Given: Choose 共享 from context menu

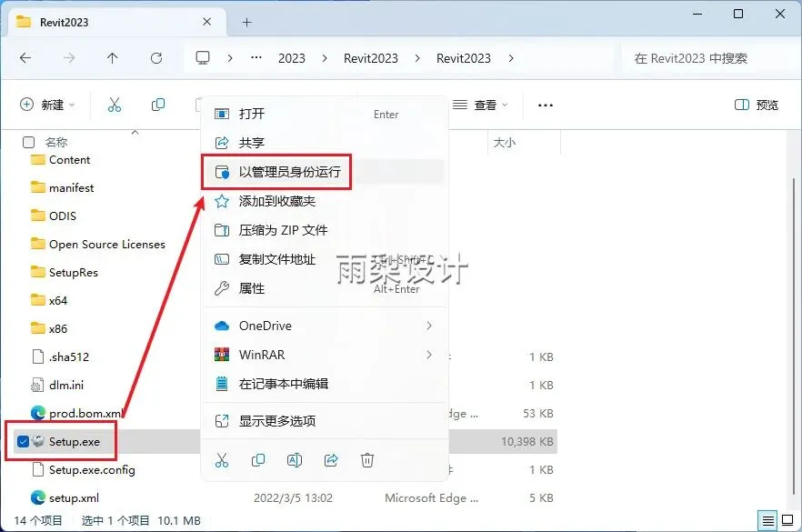Looking at the screenshot, I should point(324,143).
